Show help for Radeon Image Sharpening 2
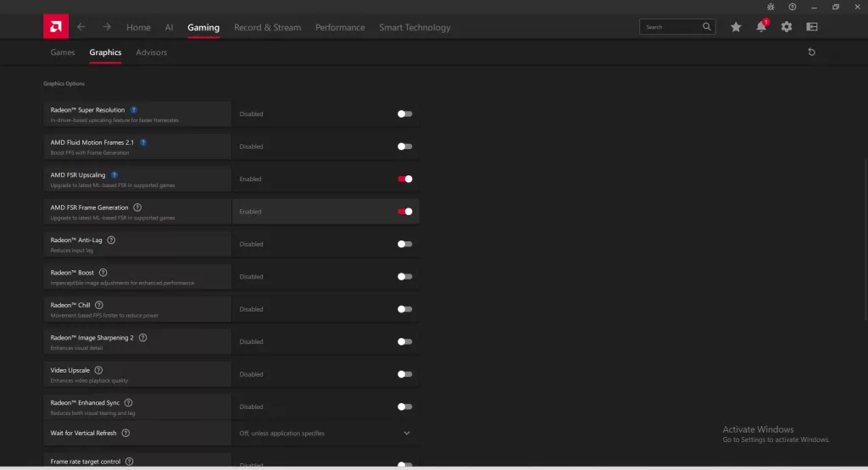 pyautogui.click(x=142, y=338)
